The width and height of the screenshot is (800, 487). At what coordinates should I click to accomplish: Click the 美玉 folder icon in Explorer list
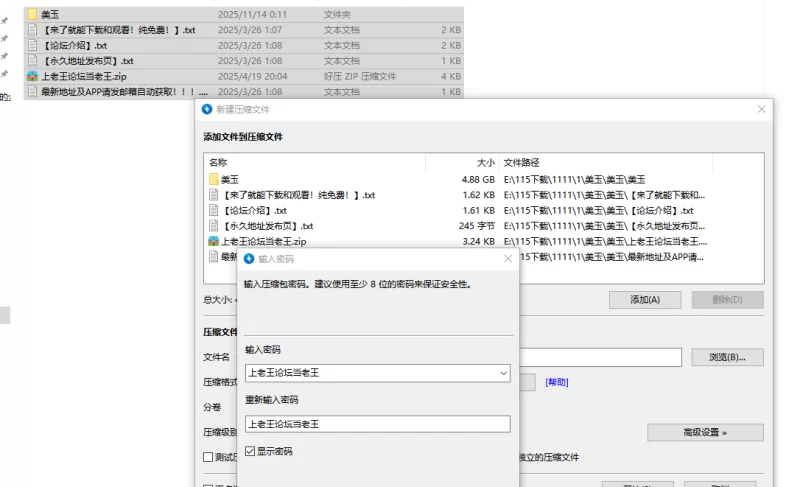click(x=33, y=15)
